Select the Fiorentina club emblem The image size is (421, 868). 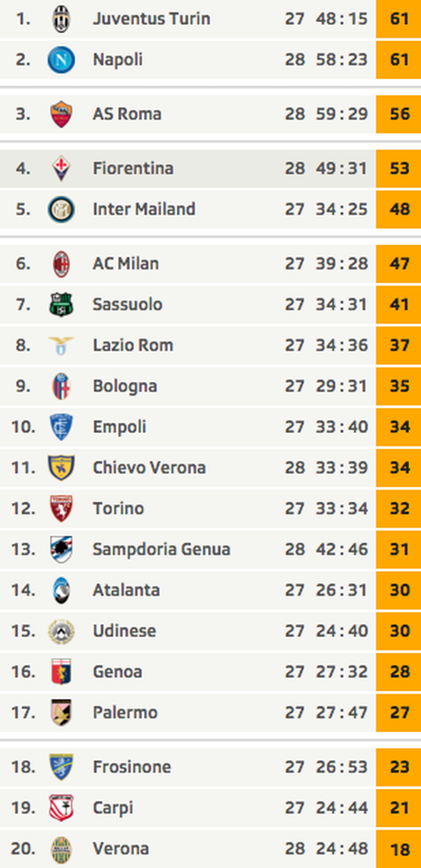pos(61,168)
